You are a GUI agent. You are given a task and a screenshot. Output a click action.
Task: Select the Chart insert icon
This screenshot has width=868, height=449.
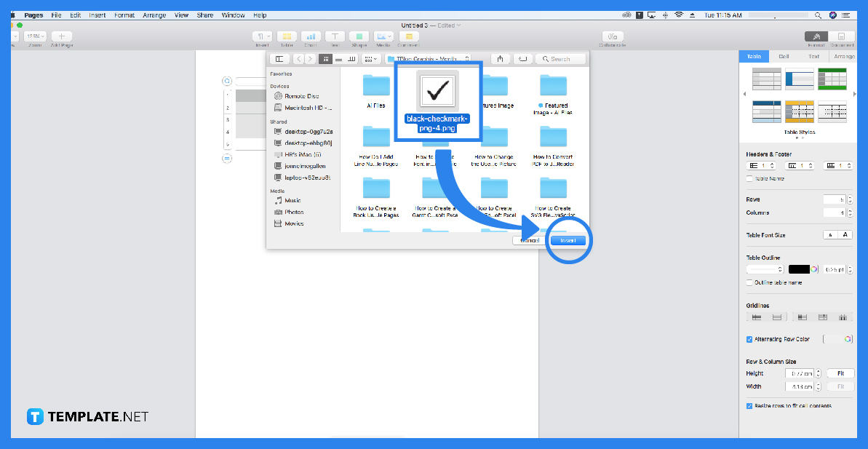pyautogui.click(x=311, y=37)
